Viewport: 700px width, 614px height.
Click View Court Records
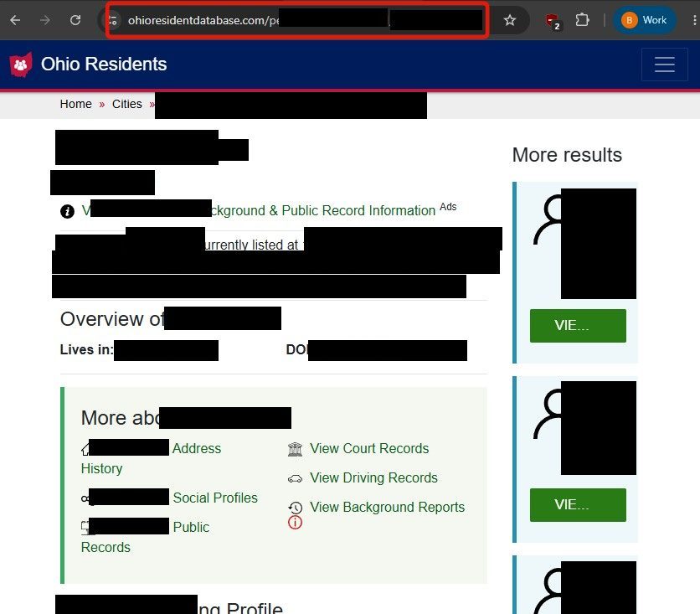point(369,448)
